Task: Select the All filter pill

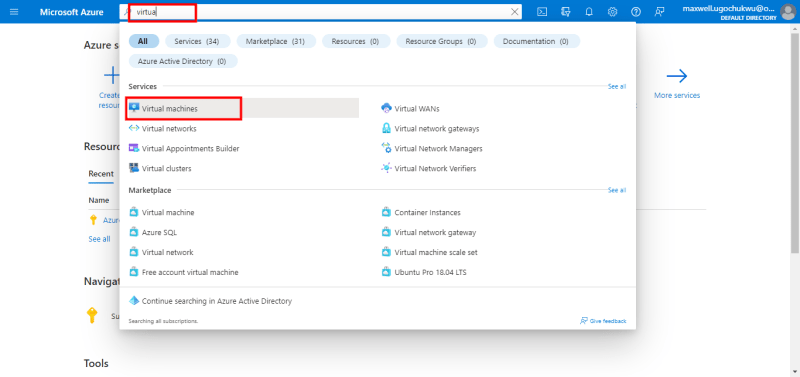Action: pos(143,41)
